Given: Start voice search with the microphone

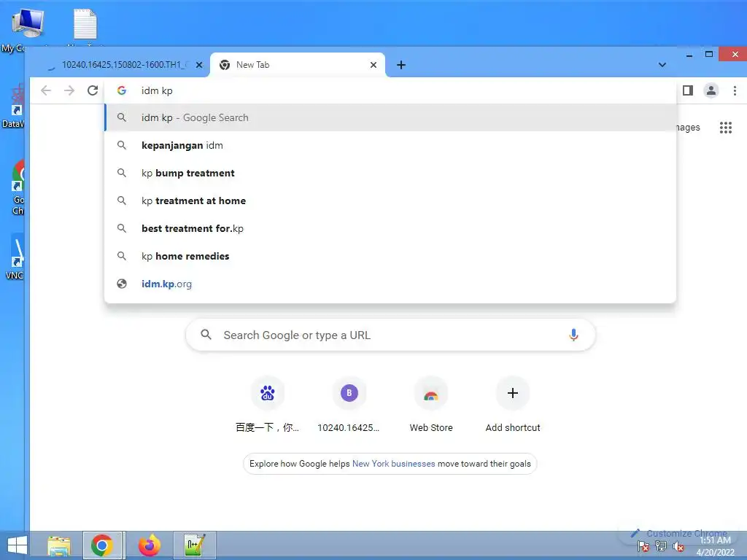Looking at the screenshot, I should coord(573,335).
